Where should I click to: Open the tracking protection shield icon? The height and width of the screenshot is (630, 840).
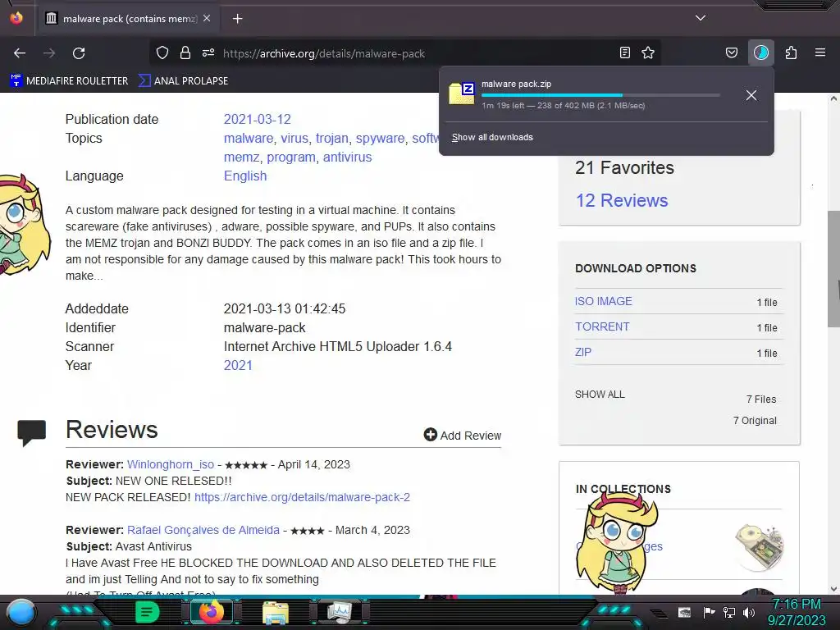pyautogui.click(x=162, y=52)
